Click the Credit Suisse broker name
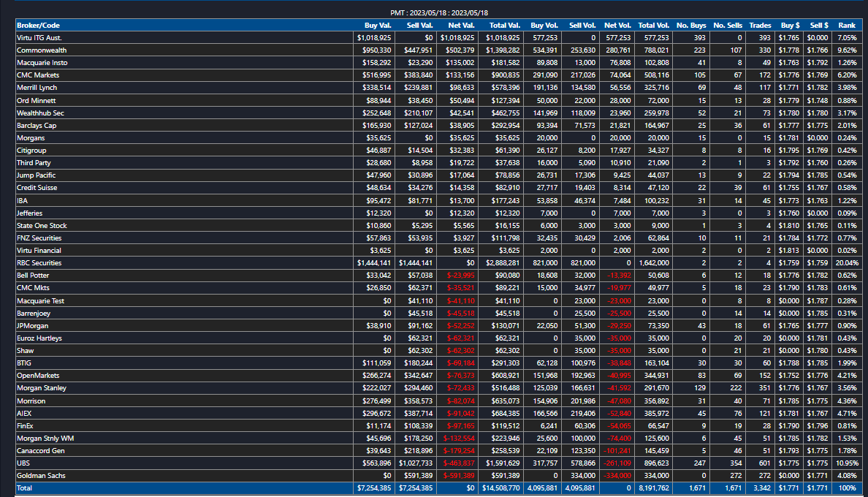This screenshot has height=497, width=868. click(x=37, y=188)
